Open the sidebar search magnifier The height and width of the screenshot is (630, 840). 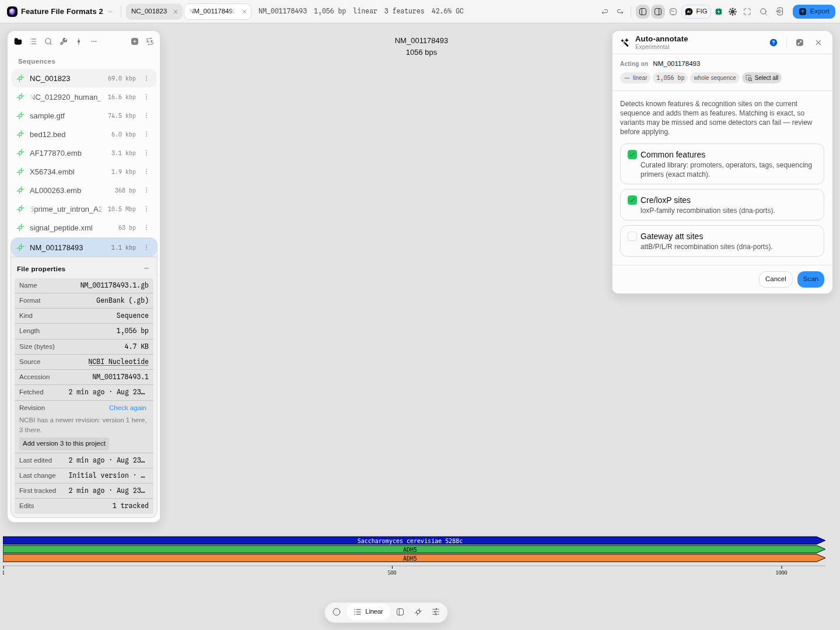[48, 41]
